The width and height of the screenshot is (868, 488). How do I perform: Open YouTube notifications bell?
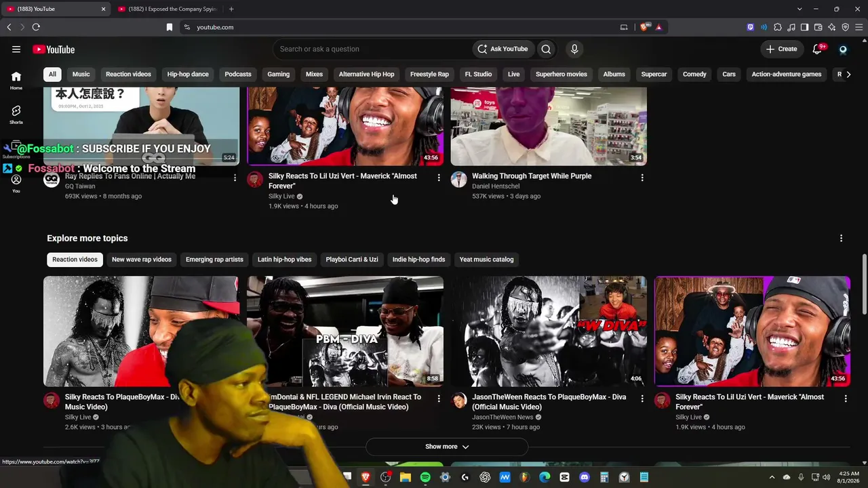point(818,49)
